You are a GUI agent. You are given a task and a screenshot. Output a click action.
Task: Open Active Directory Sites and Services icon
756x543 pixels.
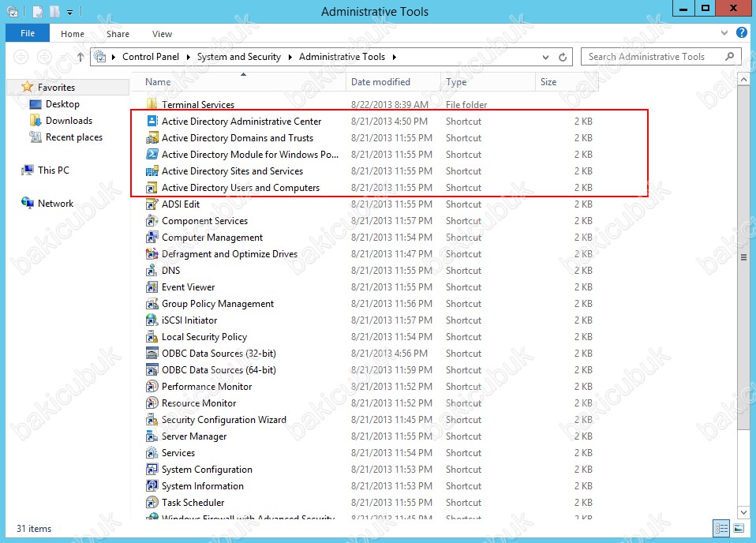click(x=152, y=171)
